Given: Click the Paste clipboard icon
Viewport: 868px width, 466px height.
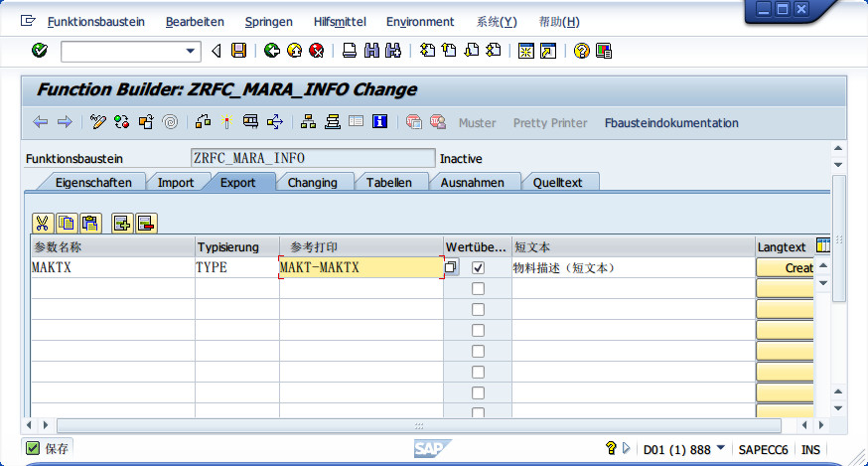Looking at the screenshot, I should [x=90, y=224].
